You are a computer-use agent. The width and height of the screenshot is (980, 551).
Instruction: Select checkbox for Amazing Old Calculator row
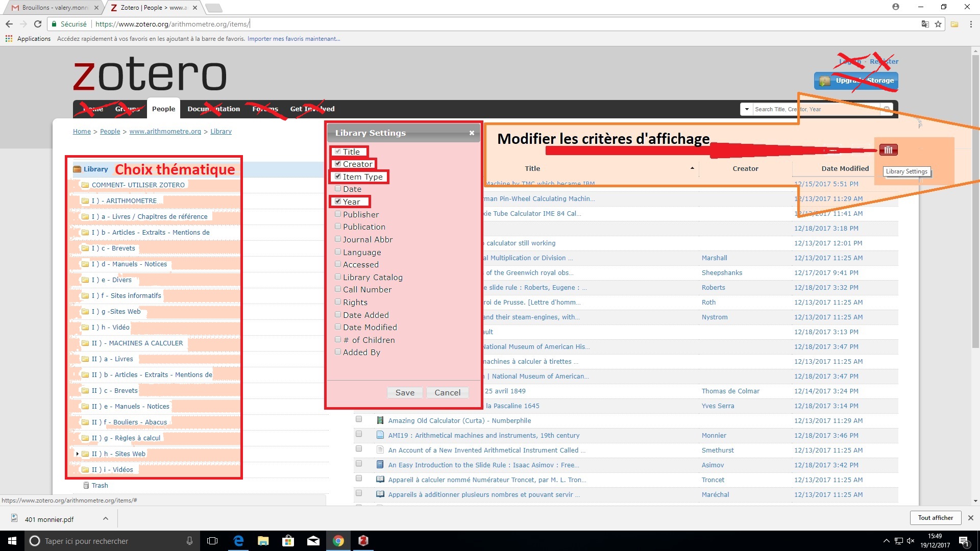tap(359, 419)
